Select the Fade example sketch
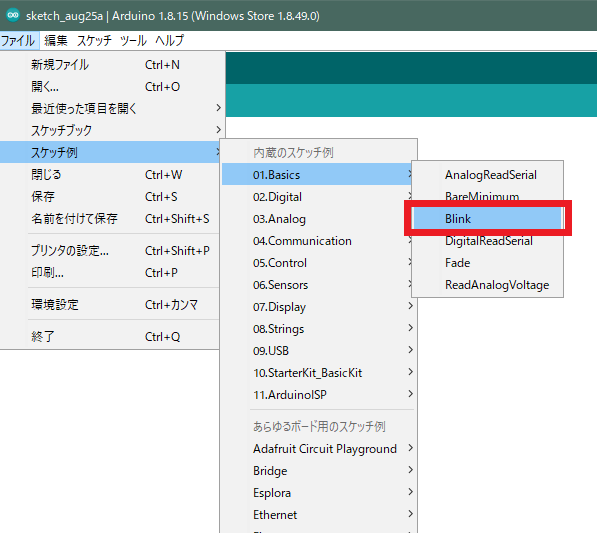This screenshot has width=597, height=533. 487,263
